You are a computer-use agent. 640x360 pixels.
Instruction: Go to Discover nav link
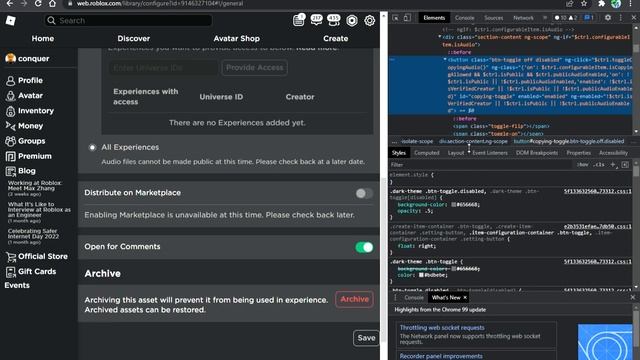(x=133, y=38)
